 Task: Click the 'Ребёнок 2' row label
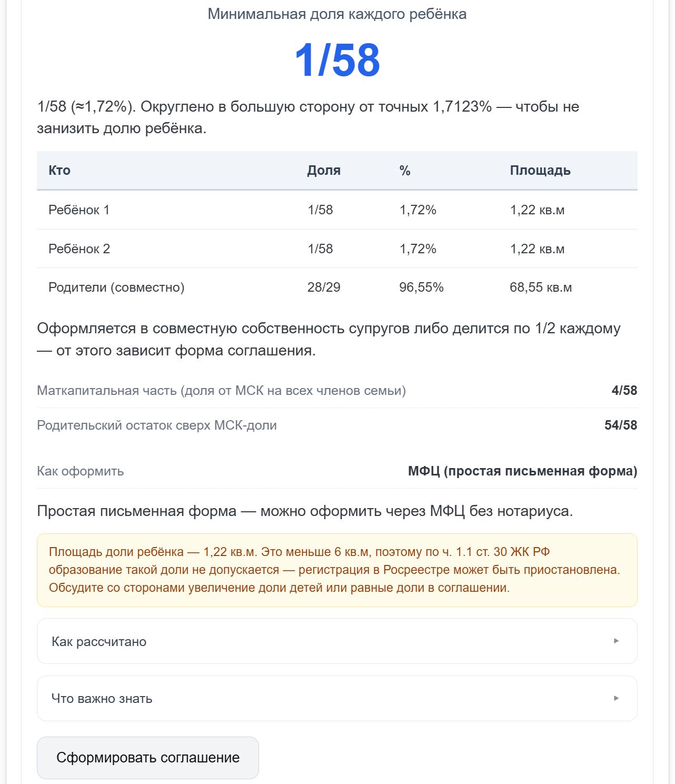79,249
